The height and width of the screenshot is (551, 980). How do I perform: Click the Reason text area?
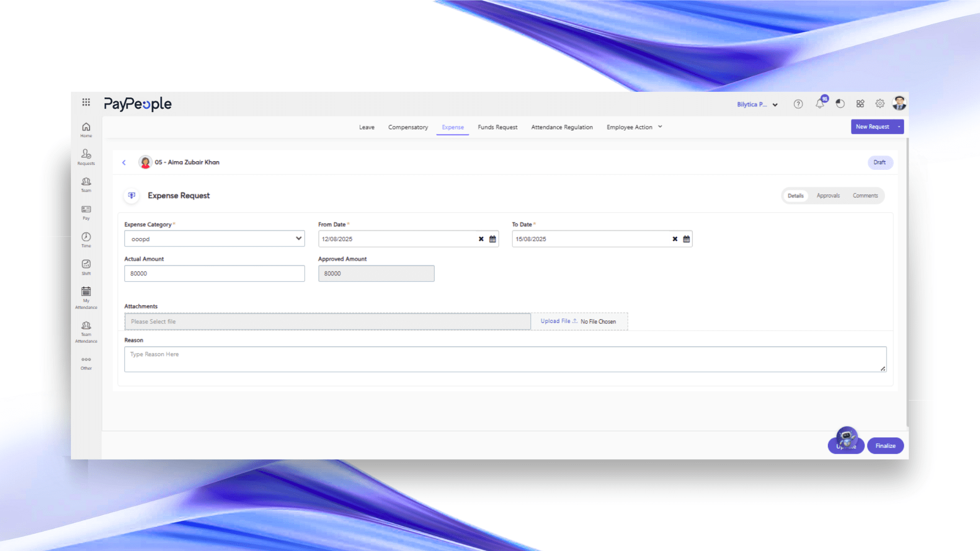coord(505,359)
